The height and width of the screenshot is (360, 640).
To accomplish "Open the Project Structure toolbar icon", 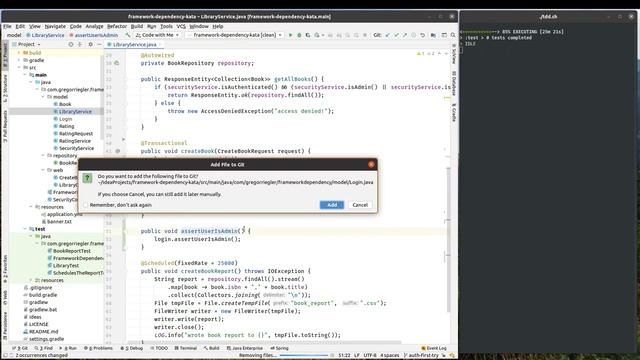I will (x=433, y=35).
